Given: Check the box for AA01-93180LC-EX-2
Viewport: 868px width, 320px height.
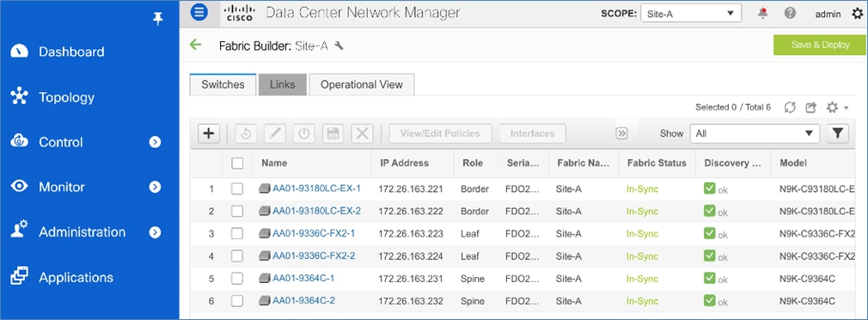Looking at the screenshot, I should [x=237, y=211].
